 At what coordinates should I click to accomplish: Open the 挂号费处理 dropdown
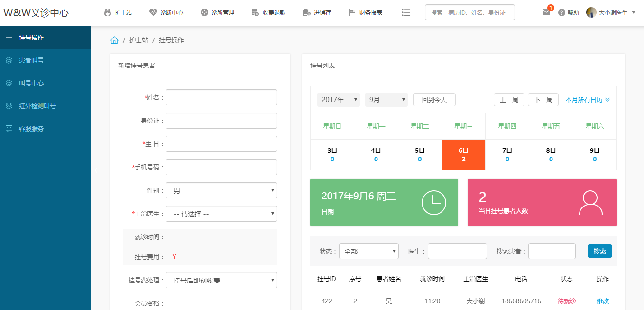pos(221,280)
